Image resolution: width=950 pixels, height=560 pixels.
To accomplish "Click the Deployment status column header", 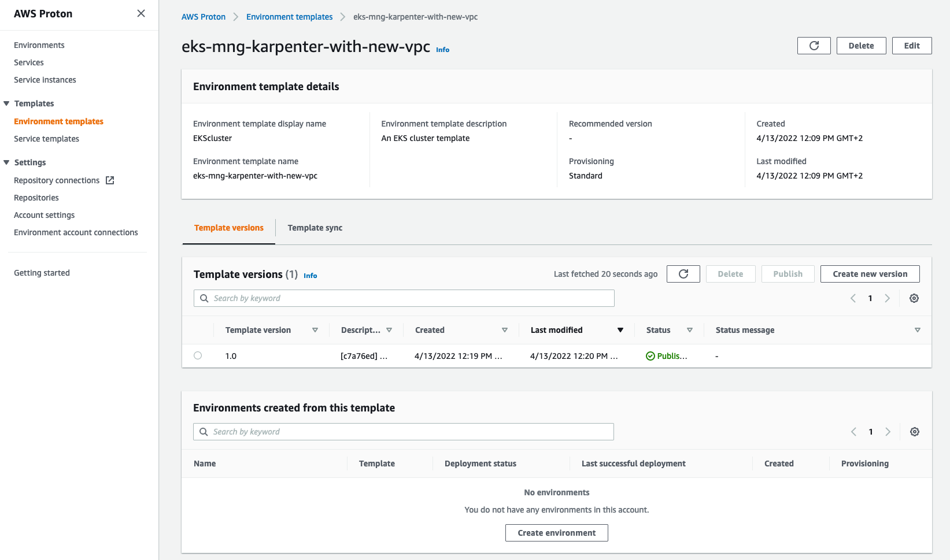I will click(x=480, y=463).
